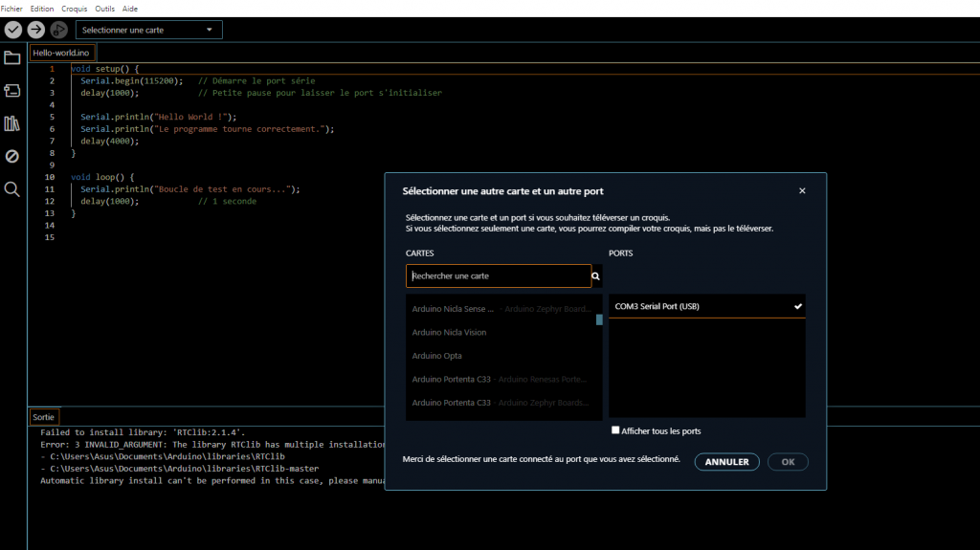Click the Upload arrow icon
980x550 pixels.
tap(35, 30)
